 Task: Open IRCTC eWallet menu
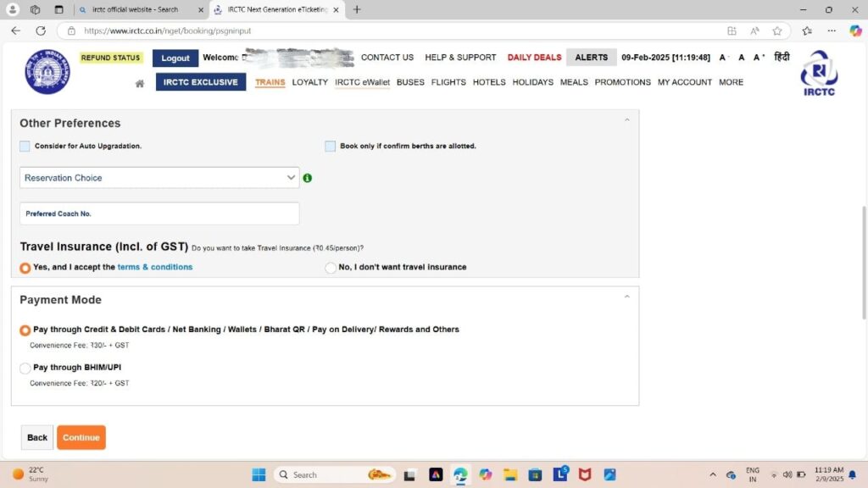coord(363,82)
